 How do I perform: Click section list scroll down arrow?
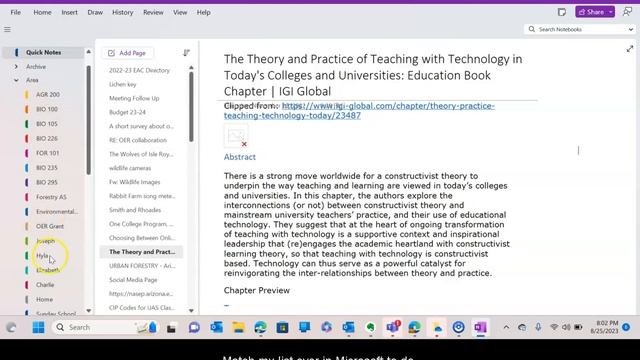(89, 311)
